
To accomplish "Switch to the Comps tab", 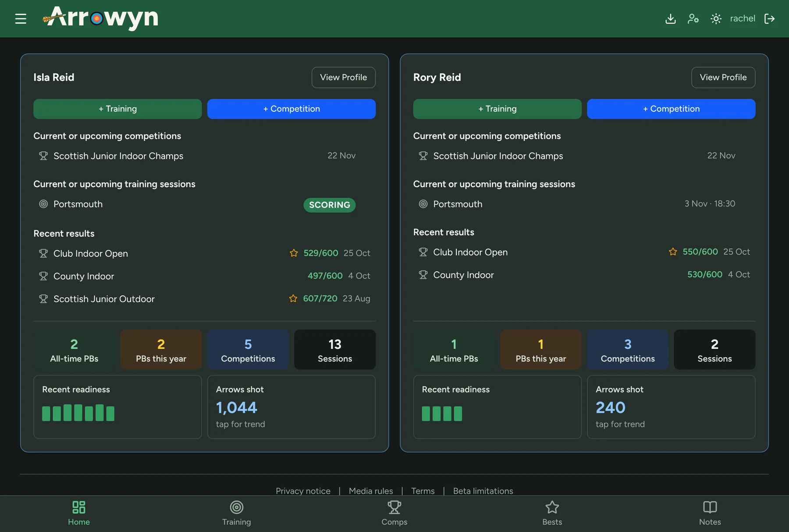I will pyautogui.click(x=394, y=514).
